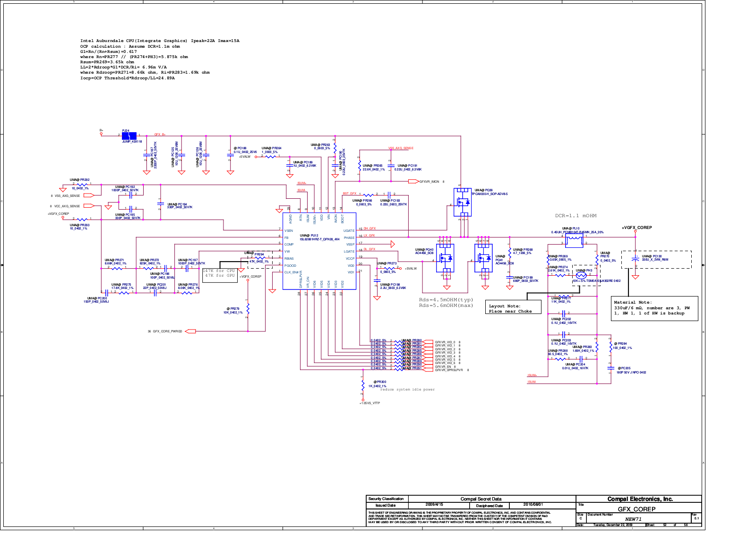
Task: Click the GFXVR_IMON output port arrow
Action: point(413,181)
